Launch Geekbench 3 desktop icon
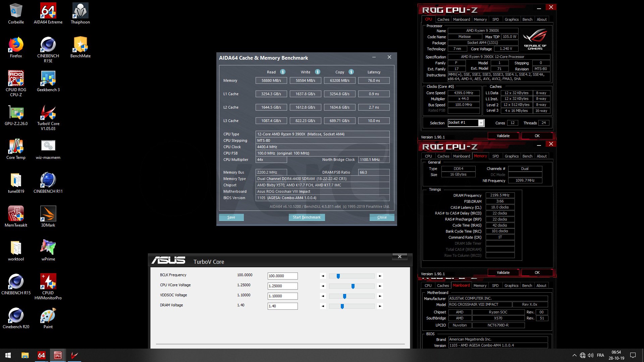The height and width of the screenshot is (362, 644). (x=48, y=81)
